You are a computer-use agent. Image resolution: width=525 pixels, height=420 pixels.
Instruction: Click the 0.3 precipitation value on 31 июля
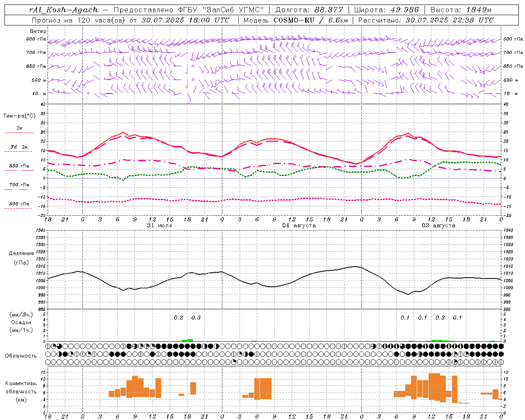(x=196, y=317)
